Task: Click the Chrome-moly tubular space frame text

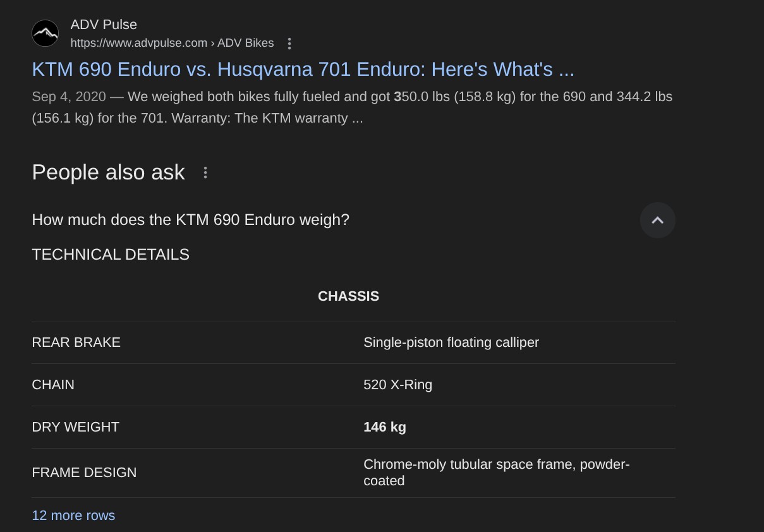Action: [497, 473]
